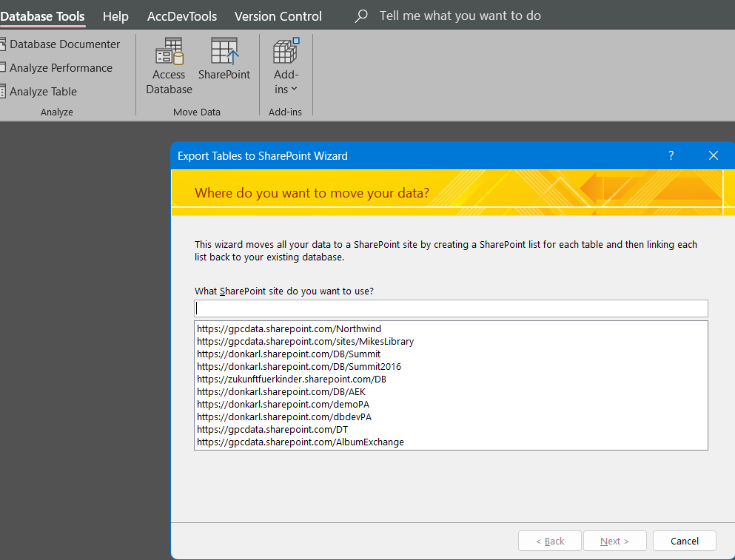Open the AccDevTools tab
735x560 pixels.
(x=182, y=16)
